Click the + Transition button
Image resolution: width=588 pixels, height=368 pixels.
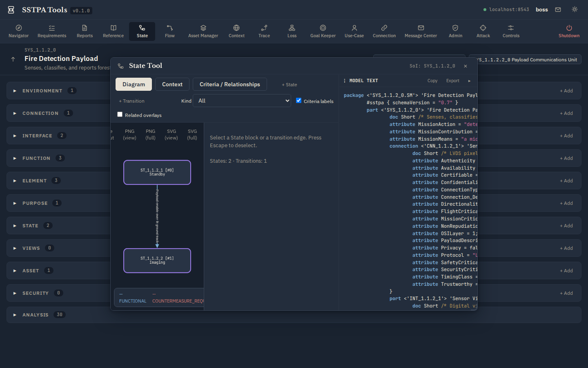tap(131, 101)
